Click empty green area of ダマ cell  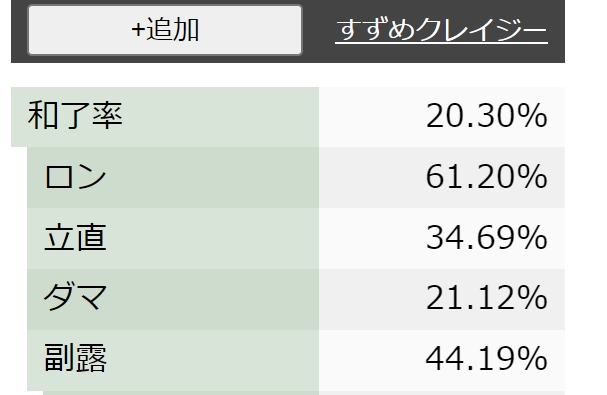click(x=213, y=299)
